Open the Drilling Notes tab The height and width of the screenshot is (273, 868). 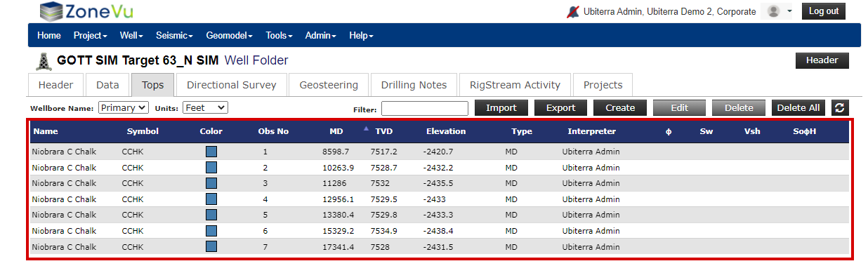tap(414, 85)
